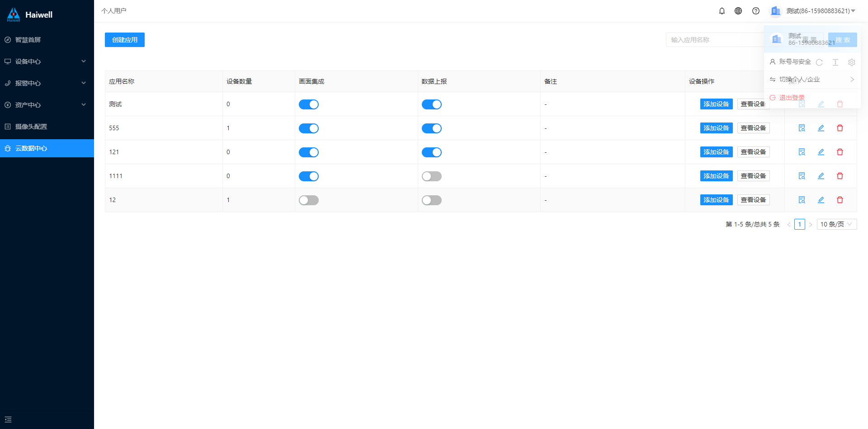This screenshot has height=429, width=868.
Task: Open details icon for app 121
Action: (x=802, y=152)
